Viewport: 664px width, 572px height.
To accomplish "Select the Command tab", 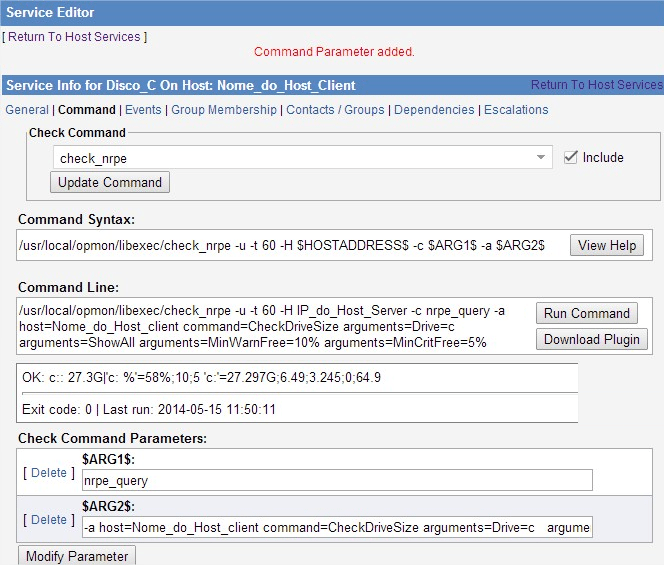I will 87,110.
